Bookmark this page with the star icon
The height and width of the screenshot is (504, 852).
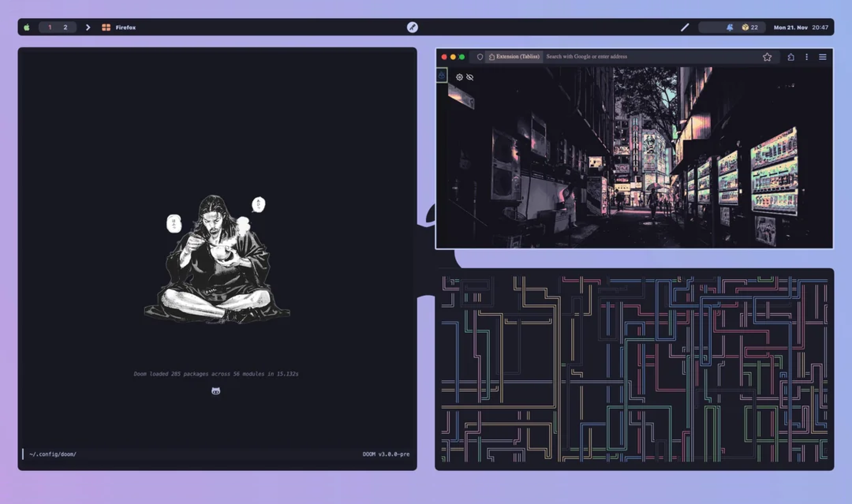coord(767,57)
